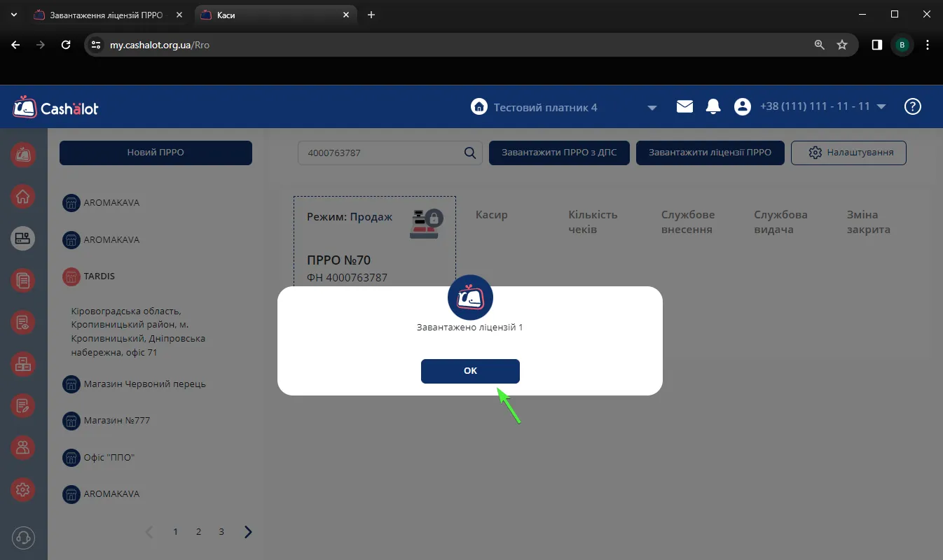Open the users sidebar icon

[23, 448]
